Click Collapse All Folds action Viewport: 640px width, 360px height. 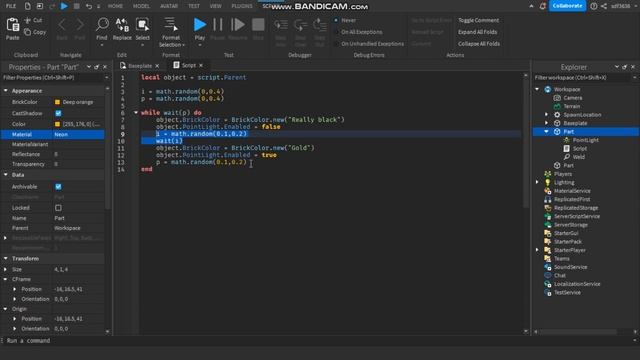(479, 44)
